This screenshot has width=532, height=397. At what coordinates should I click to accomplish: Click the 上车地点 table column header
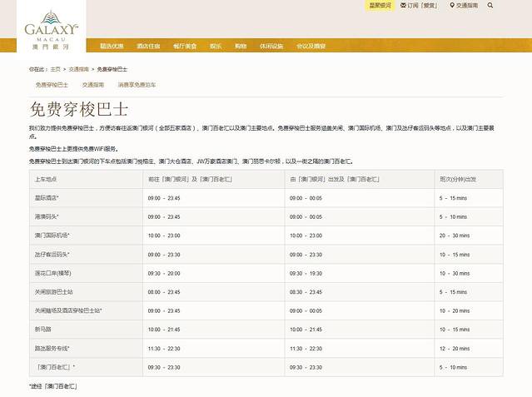click(46, 179)
